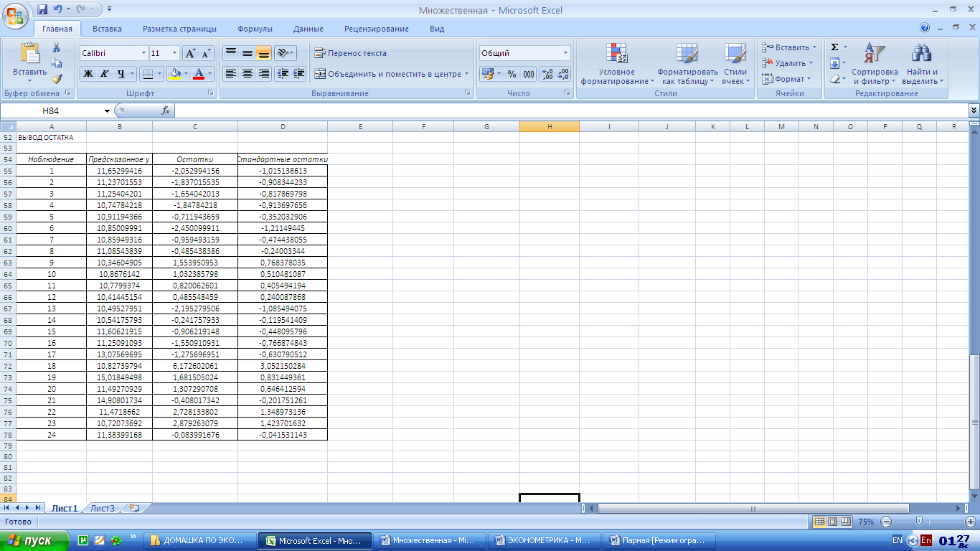The height and width of the screenshot is (551, 980).
Task: Click the fx insert function icon
Action: (x=166, y=110)
